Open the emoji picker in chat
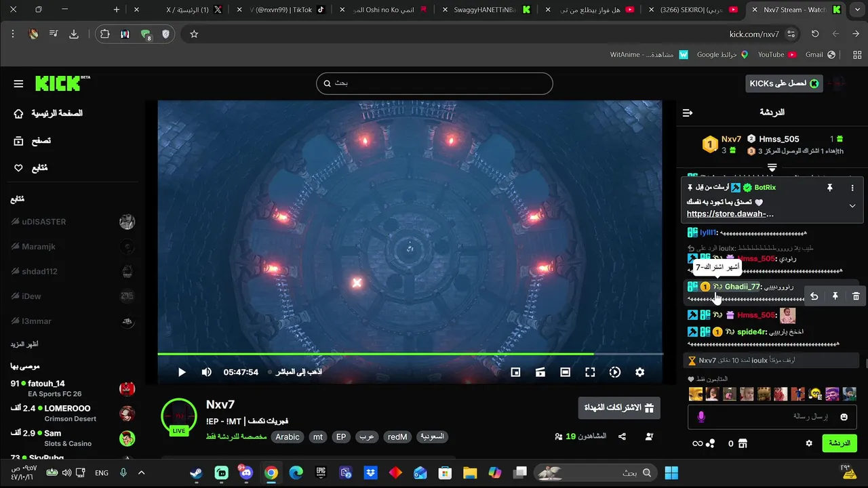The width and height of the screenshot is (868, 488). coord(844,417)
